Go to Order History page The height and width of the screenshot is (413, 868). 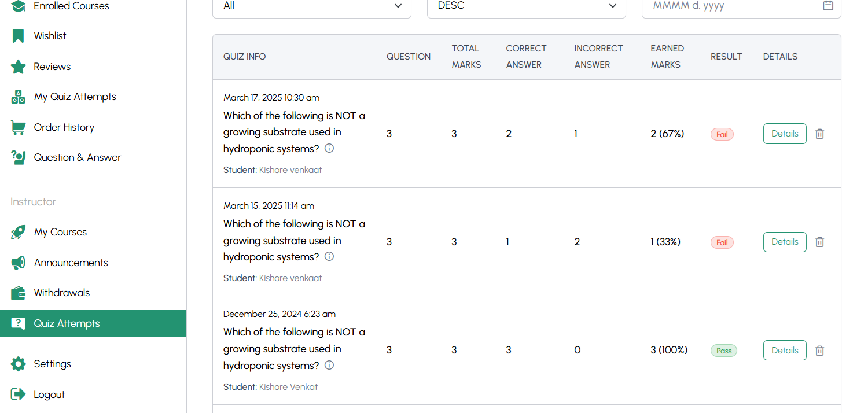click(64, 127)
